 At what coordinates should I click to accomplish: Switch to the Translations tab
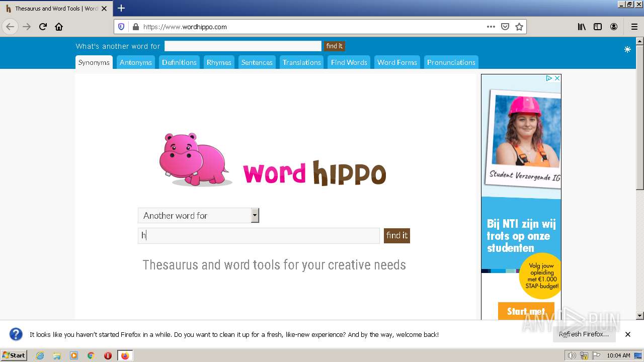click(x=301, y=62)
